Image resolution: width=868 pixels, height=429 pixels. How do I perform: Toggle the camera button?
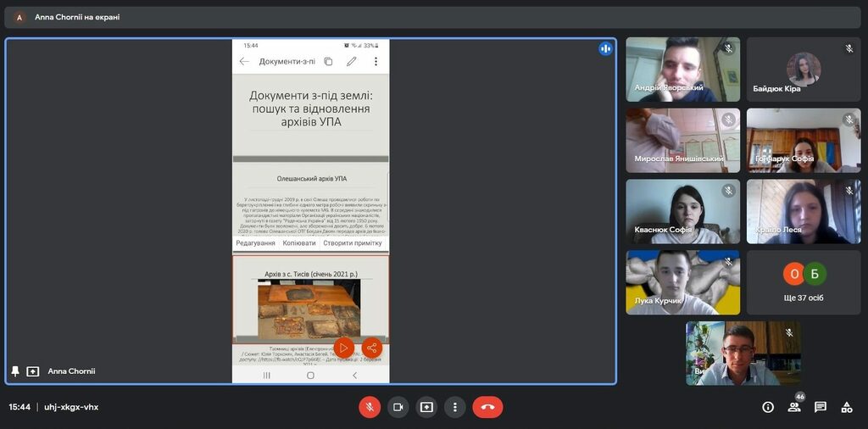click(398, 407)
